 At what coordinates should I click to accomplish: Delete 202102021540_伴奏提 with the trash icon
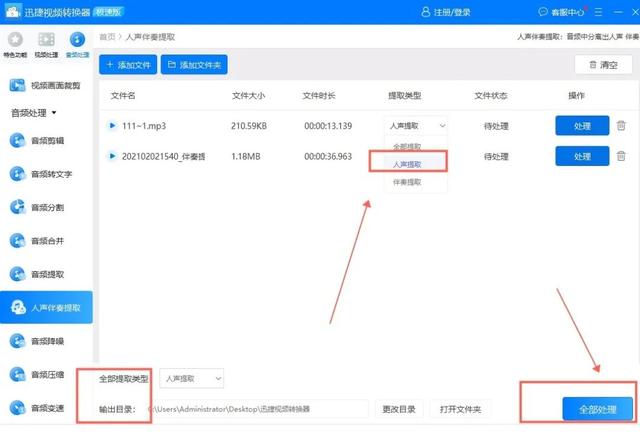pyautogui.click(x=621, y=156)
